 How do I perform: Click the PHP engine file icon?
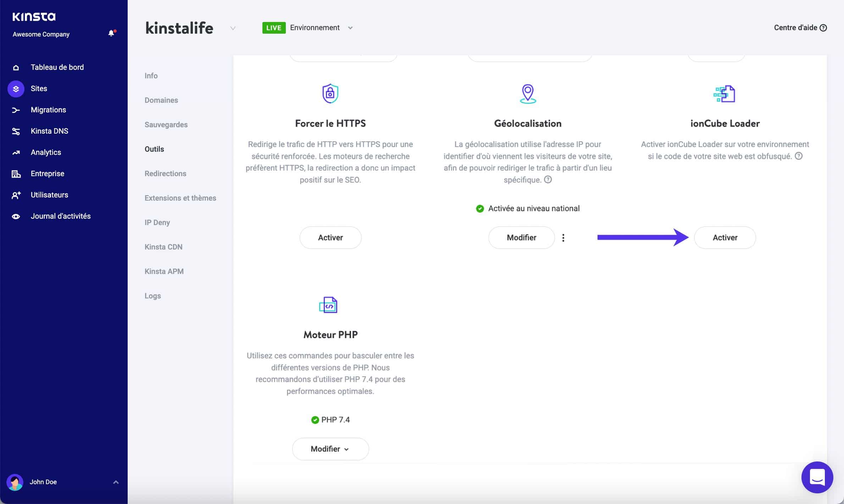[329, 305]
